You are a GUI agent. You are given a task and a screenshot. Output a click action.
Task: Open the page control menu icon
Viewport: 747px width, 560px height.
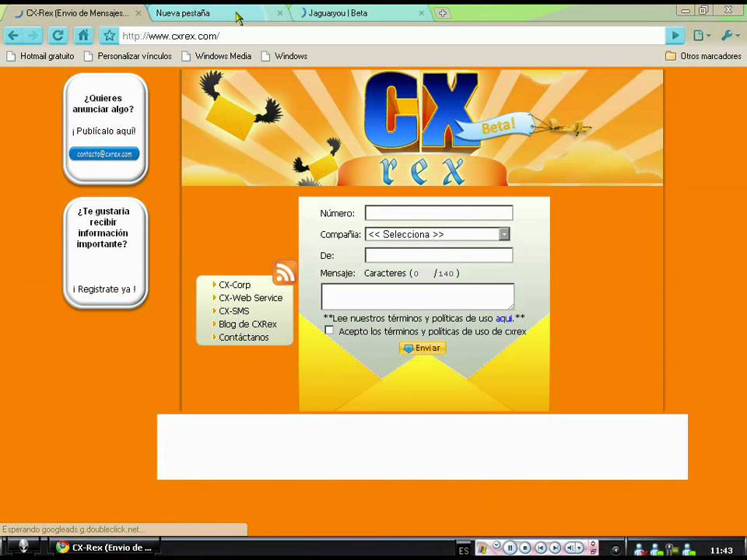[702, 35]
